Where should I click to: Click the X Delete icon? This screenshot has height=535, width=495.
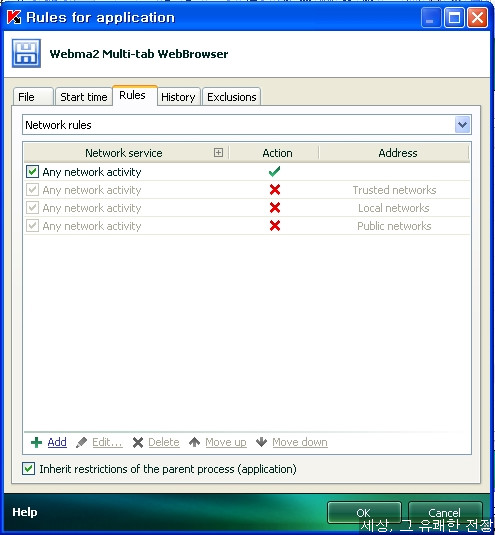point(138,442)
